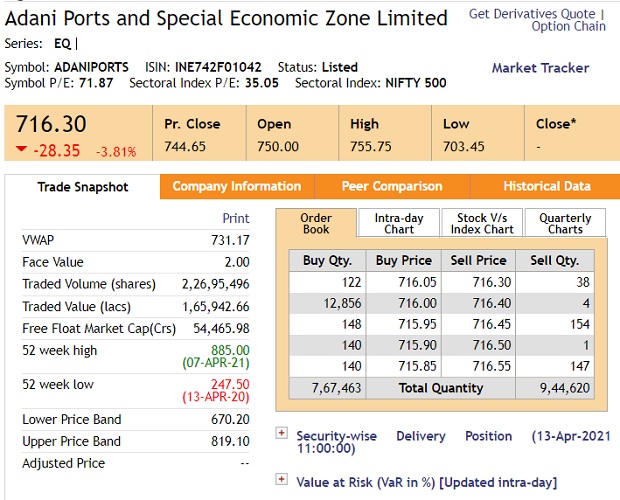Open the Historical Data tab

pos(546,187)
